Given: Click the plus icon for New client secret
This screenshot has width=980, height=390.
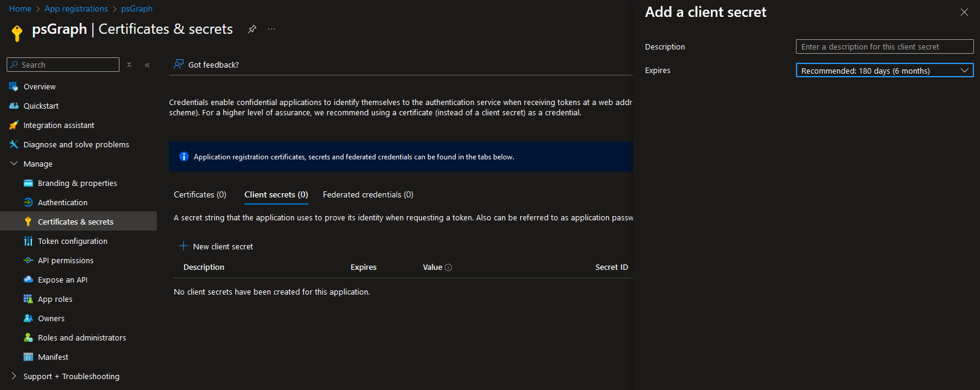Looking at the screenshot, I should pos(183,246).
